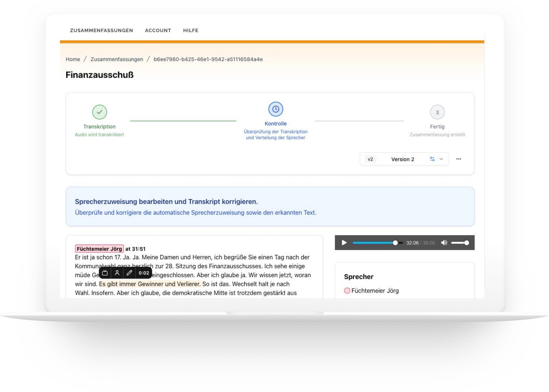Image resolution: width=549 pixels, height=392 pixels.
Task: Open the Zusammenfassungen menu item
Action: (101, 30)
